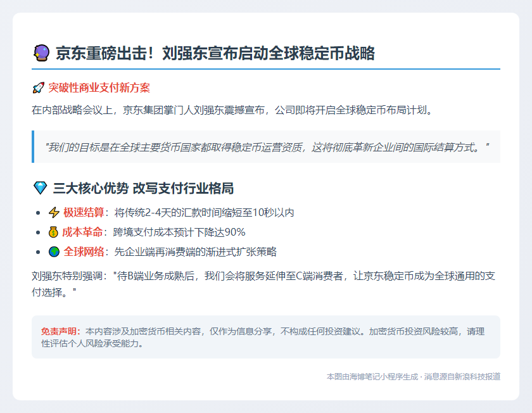Click the red subtitle 突破性商业支付新方案
The width and height of the screenshot is (532, 413).
click(99, 88)
